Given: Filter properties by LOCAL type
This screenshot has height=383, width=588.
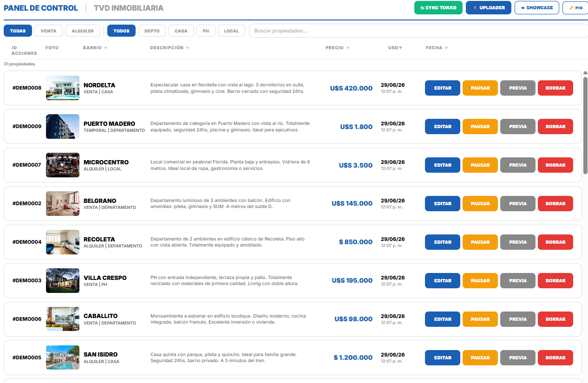Looking at the screenshot, I should (231, 31).
